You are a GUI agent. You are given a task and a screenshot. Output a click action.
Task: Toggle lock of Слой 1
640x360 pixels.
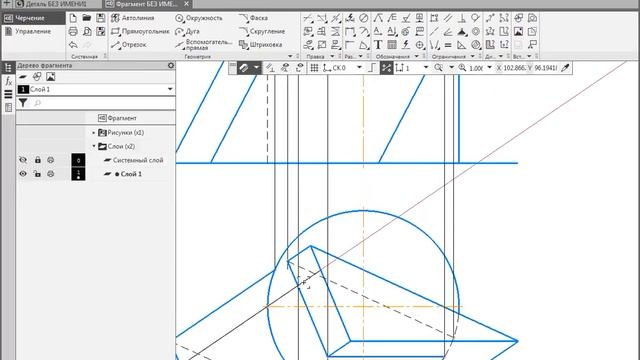pyautogui.click(x=38, y=174)
